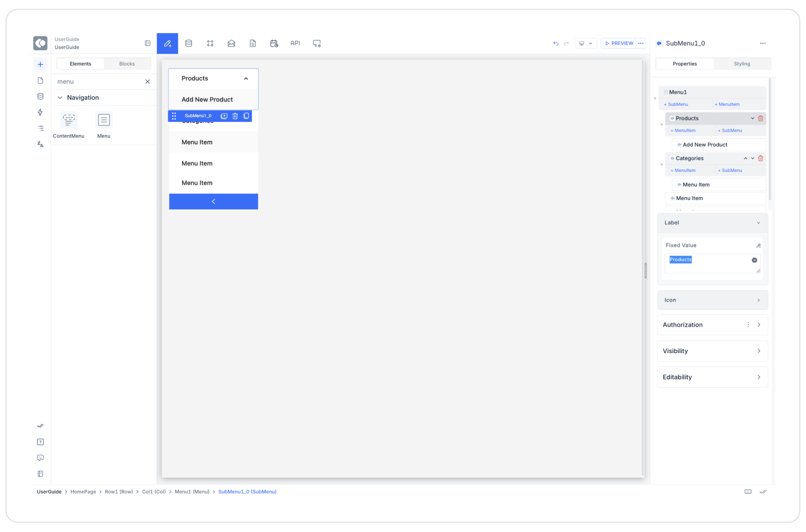Screen dimensions: 806x532
Task: Toggle binding icon beside Fixed Value
Action: coord(758,245)
